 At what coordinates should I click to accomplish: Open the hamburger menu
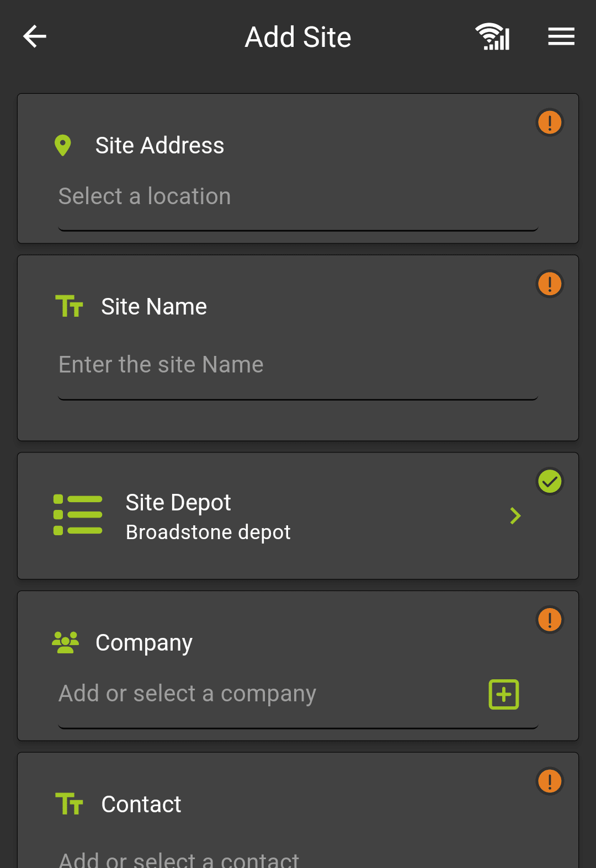(x=561, y=37)
